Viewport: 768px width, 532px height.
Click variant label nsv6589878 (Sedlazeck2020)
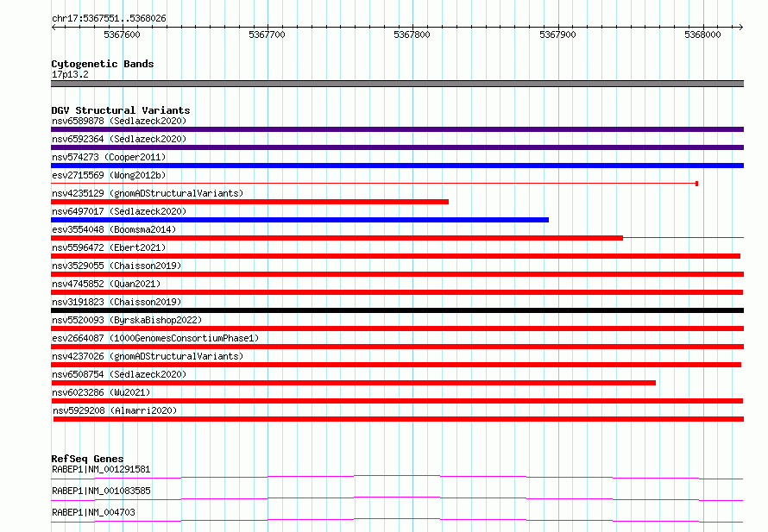[119, 121]
